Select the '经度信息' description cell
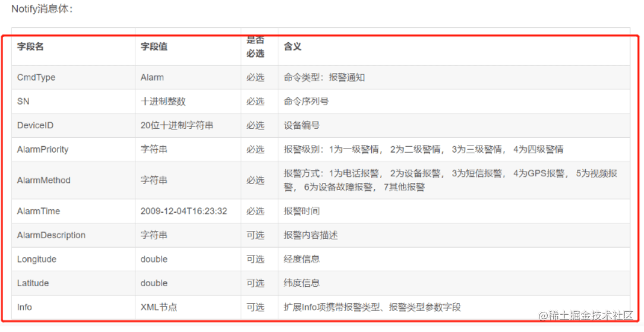 (x=301, y=259)
